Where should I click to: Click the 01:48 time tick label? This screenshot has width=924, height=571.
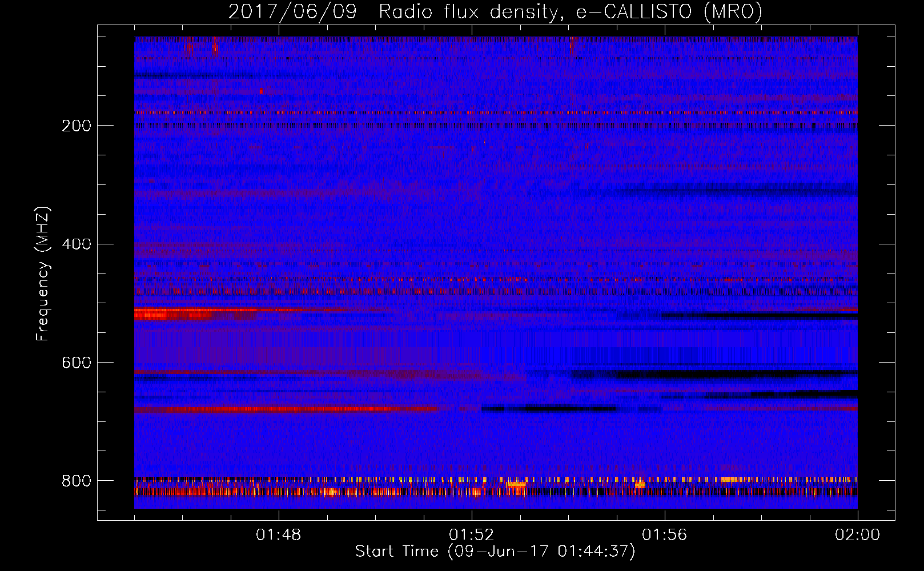279,535
